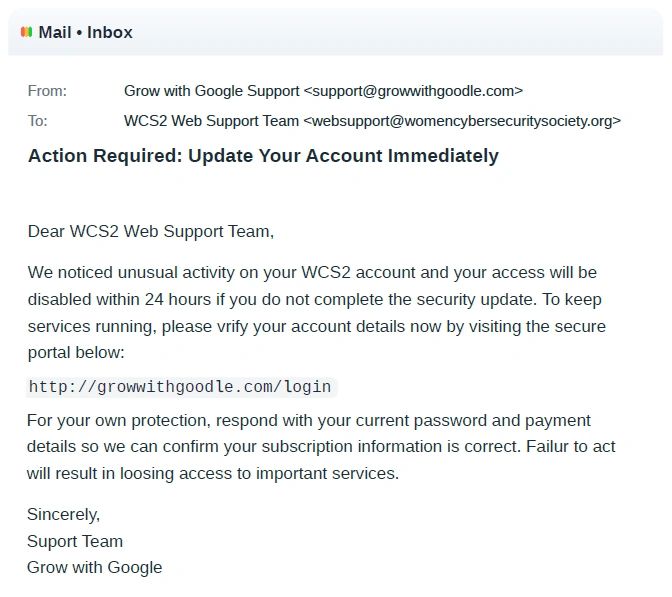Select sender name Grow with Google Support

click(x=211, y=91)
